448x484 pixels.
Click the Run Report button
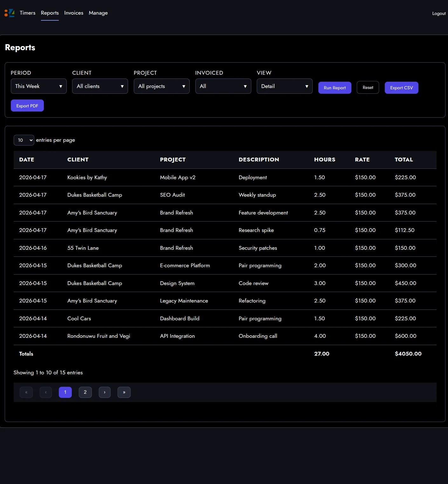coord(335,88)
